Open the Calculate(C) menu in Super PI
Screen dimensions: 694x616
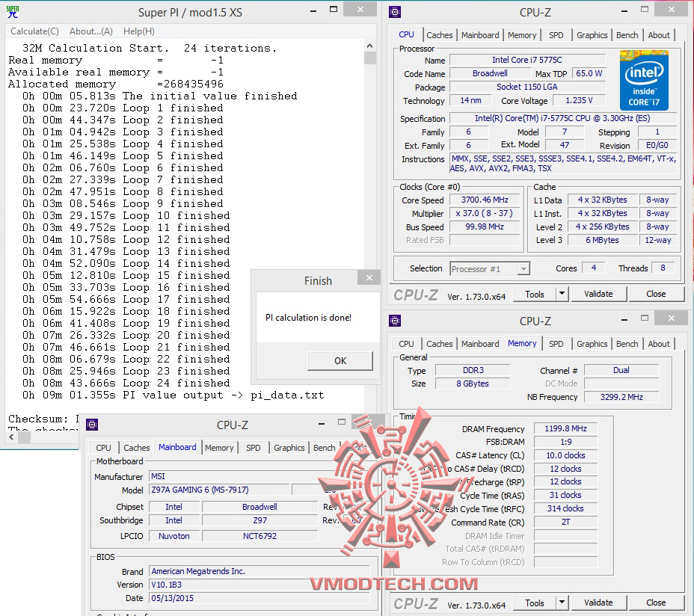click(x=34, y=31)
